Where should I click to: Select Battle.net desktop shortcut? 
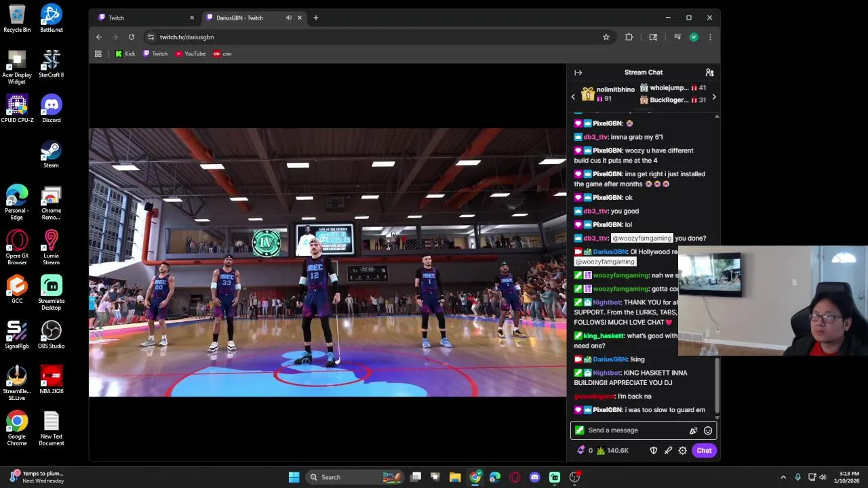coord(51,19)
